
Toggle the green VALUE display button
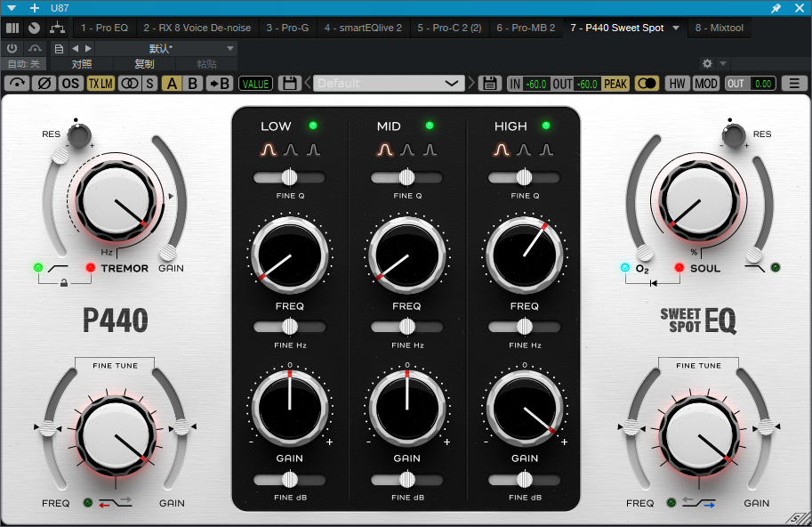click(x=255, y=84)
